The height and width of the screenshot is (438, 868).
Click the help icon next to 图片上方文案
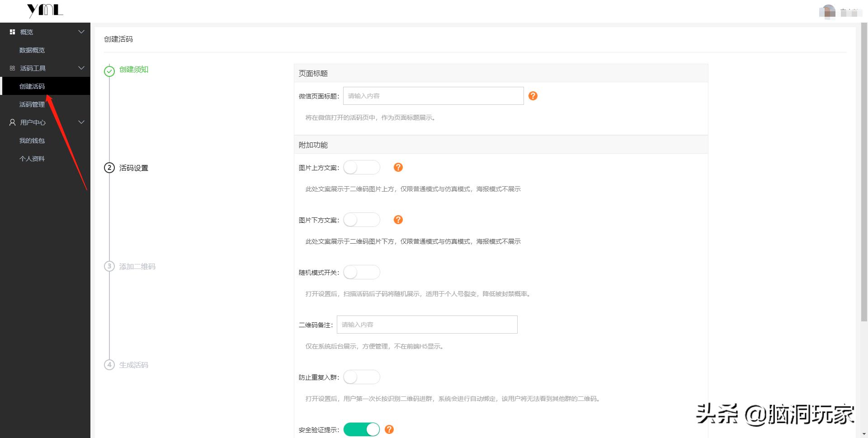click(398, 167)
